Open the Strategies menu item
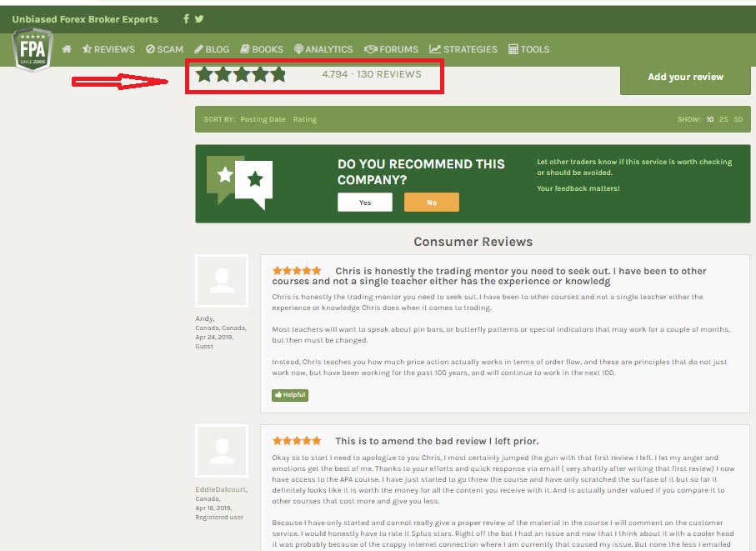This screenshot has height=551, width=756. click(x=463, y=49)
